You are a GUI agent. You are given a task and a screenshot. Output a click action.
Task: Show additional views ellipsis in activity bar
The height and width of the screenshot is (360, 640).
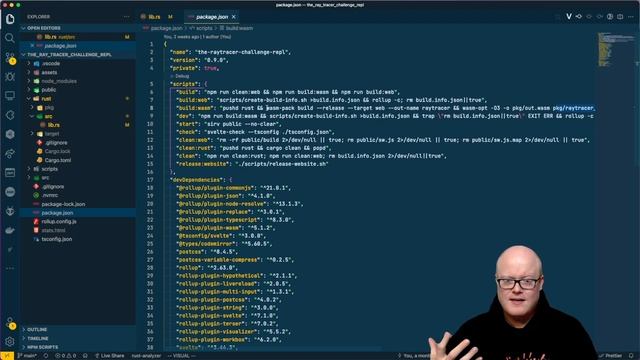pos(10,268)
